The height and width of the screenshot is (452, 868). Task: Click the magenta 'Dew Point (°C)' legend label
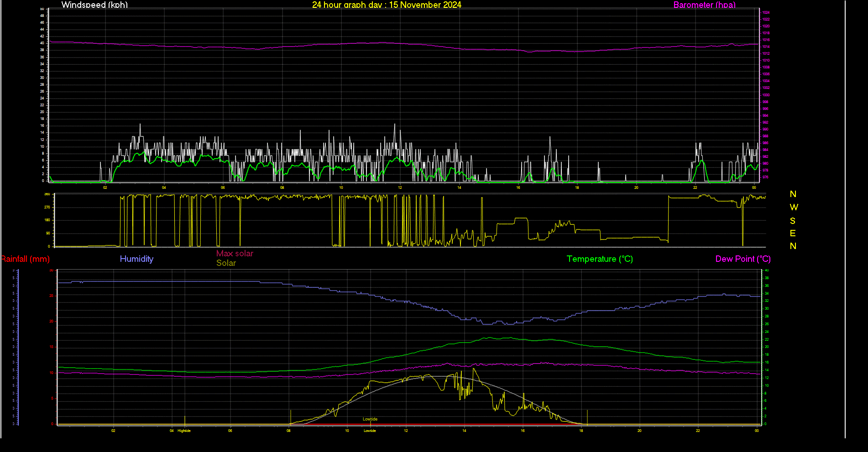743,259
